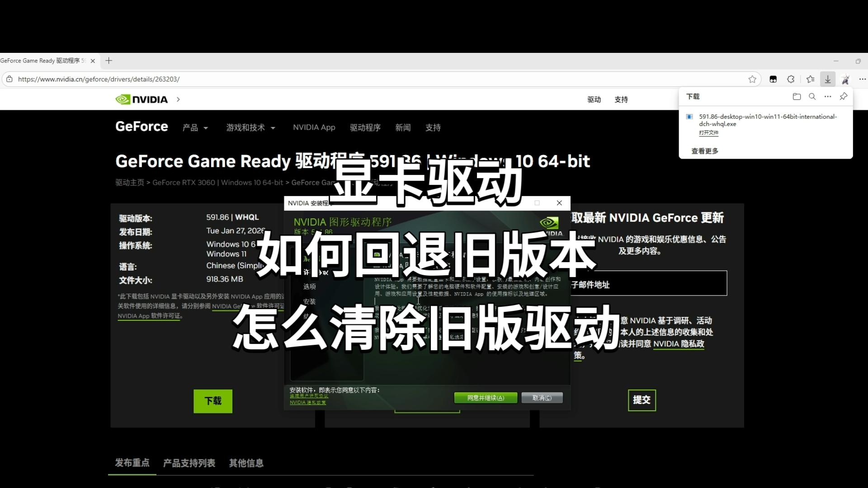The height and width of the screenshot is (488, 868).
Task: Open NVIDIA App 软件许可证 link
Action: (x=149, y=316)
